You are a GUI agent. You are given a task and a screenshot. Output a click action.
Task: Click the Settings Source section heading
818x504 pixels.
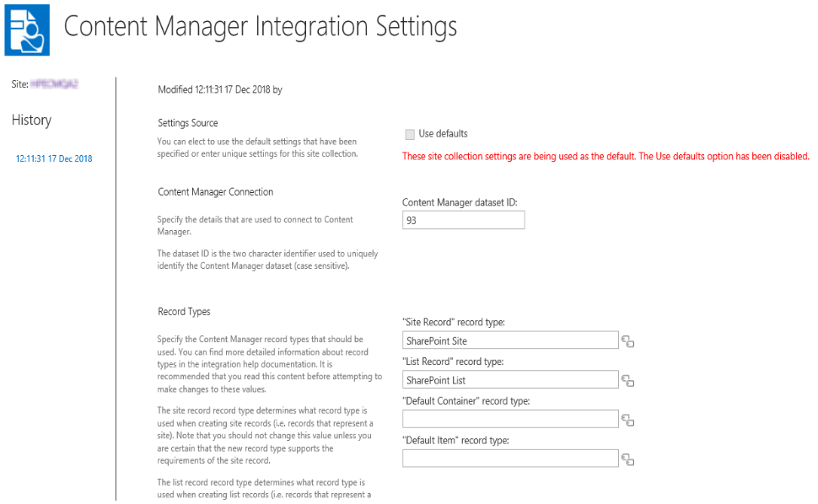[x=188, y=123]
